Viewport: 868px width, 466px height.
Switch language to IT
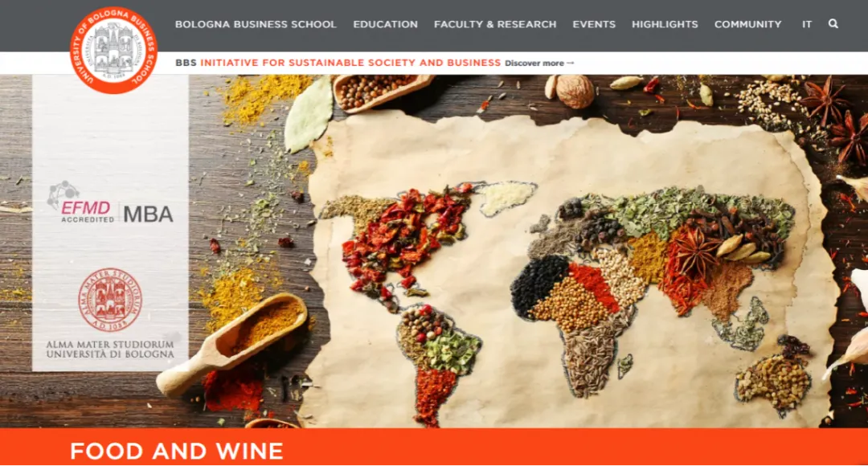pyautogui.click(x=807, y=24)
